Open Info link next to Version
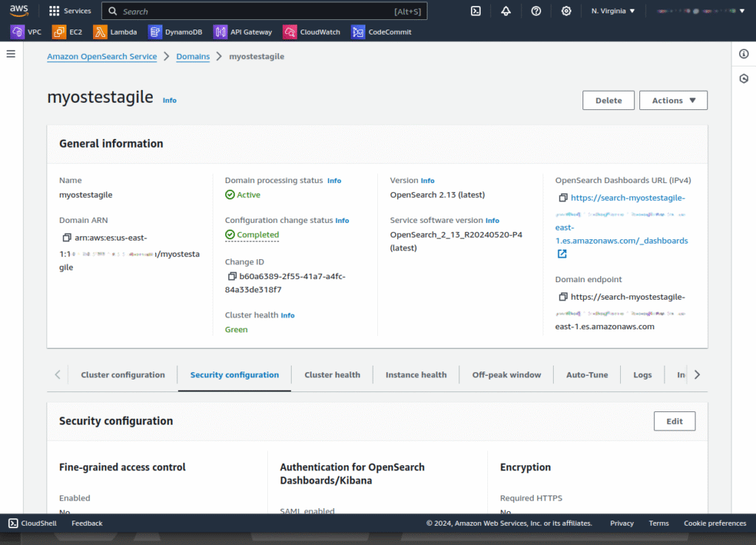 pyautogui.click(x=427, y=180)
